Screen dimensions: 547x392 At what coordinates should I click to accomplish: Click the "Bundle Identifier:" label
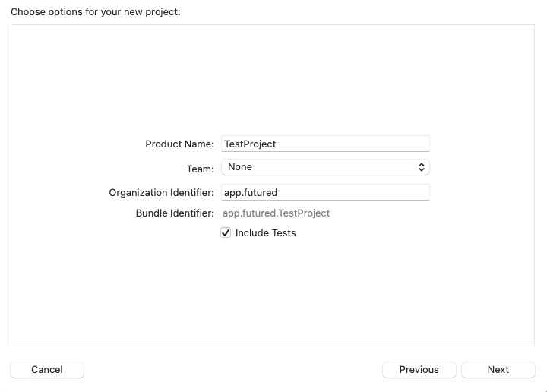[175, 213]
